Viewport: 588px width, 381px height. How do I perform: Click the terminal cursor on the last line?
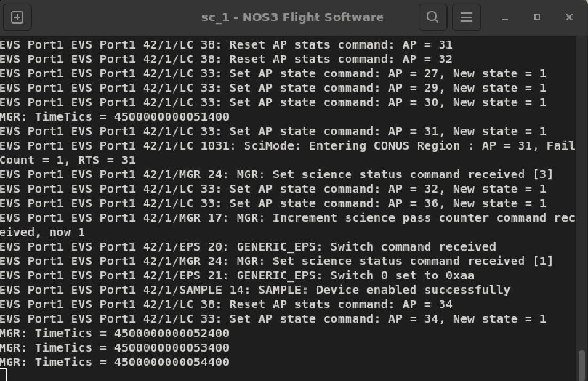coord(3,375)
